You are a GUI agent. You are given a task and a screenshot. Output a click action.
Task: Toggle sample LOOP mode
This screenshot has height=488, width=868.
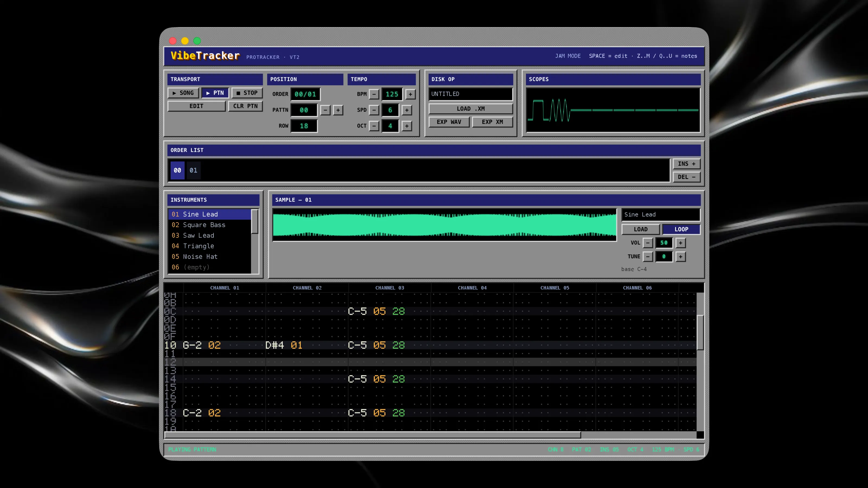click(681, 229)
